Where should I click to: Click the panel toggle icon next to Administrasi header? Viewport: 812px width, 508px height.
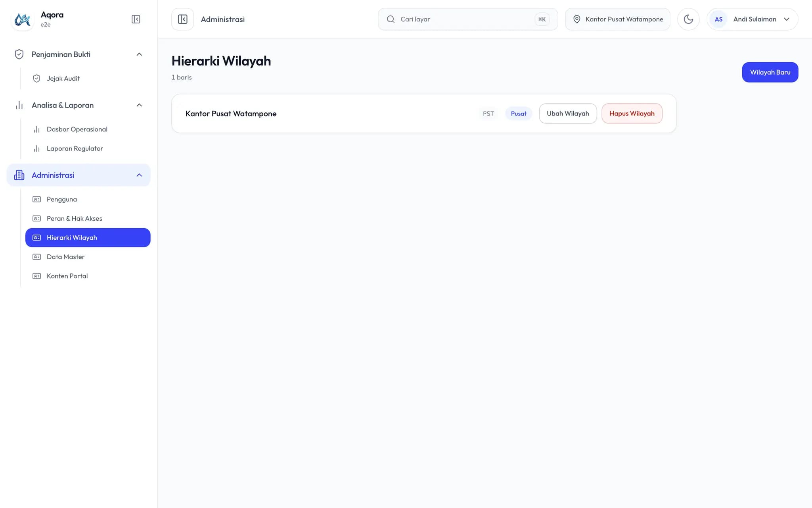click(182, 19)
